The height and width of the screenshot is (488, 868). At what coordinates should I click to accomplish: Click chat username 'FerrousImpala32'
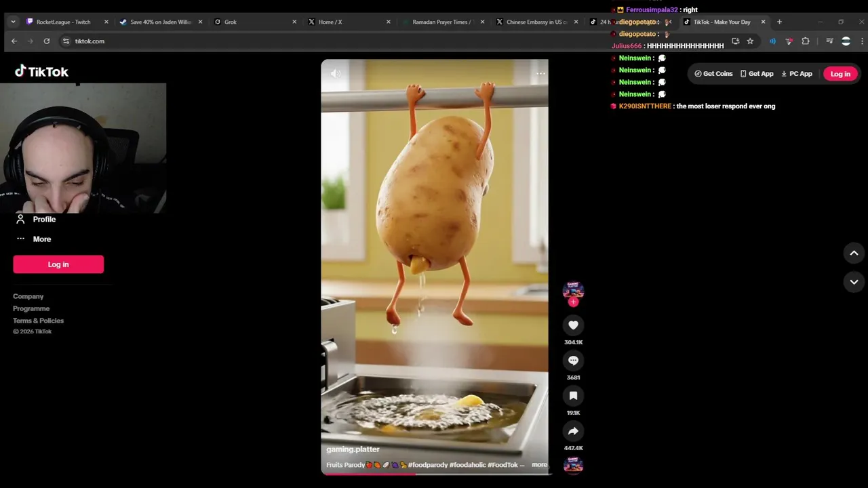click(x=652, y=10)
